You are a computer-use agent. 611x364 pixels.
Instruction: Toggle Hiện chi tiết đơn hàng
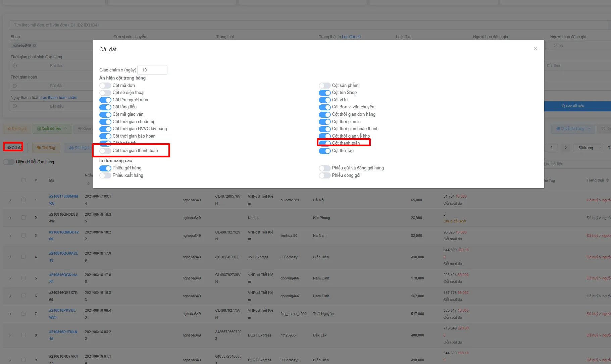(9, 162)
